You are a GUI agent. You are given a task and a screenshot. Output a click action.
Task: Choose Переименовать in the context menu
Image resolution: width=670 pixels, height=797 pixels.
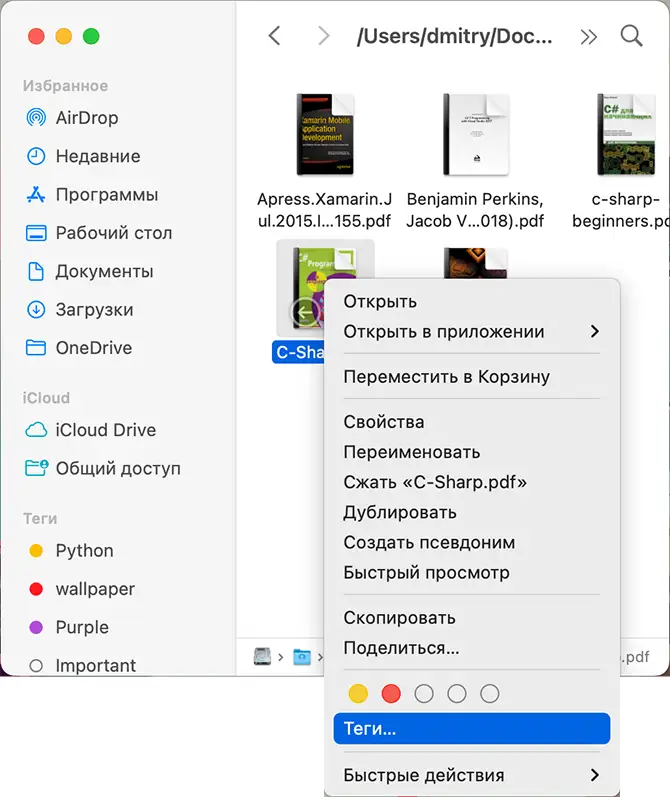click(412, 452)
